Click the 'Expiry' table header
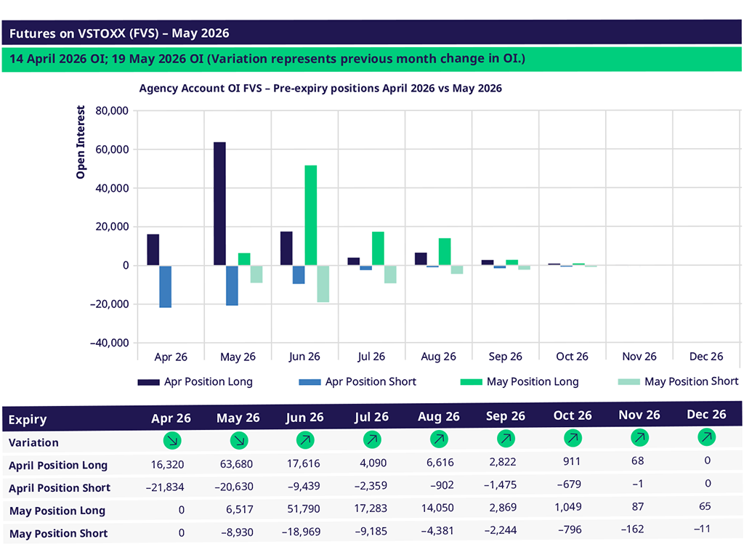The image size is (744, 560). coord(28,420)
